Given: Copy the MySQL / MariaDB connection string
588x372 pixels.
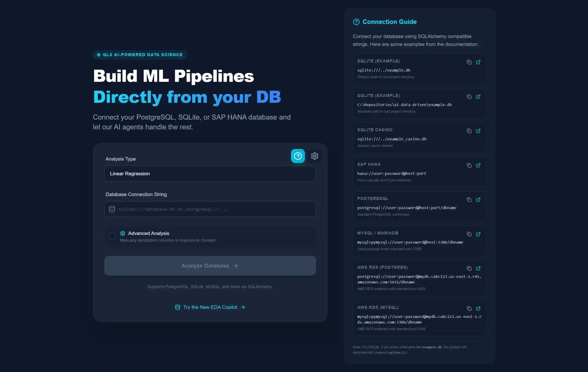Looking at the screenshot, I should 469,234.
